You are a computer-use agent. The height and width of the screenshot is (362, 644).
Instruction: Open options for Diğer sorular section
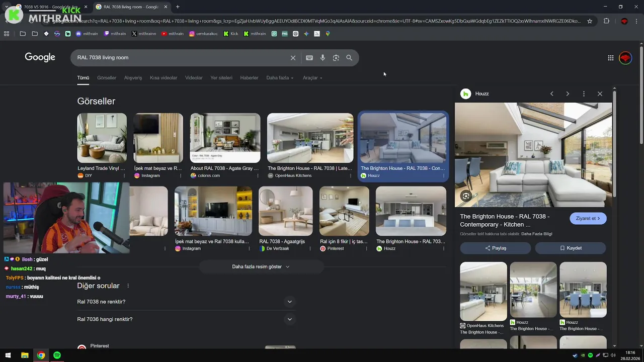[x=128, y=286]
